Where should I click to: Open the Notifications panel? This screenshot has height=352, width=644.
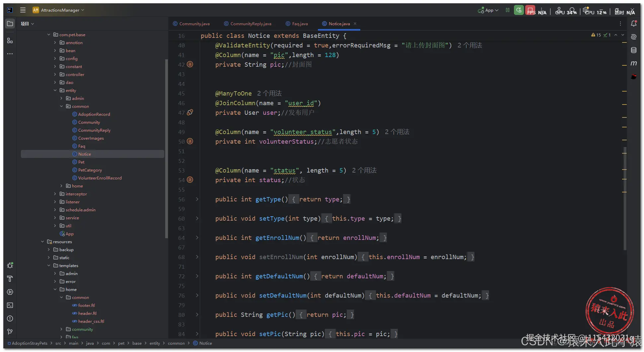click(x=634, y=24)
